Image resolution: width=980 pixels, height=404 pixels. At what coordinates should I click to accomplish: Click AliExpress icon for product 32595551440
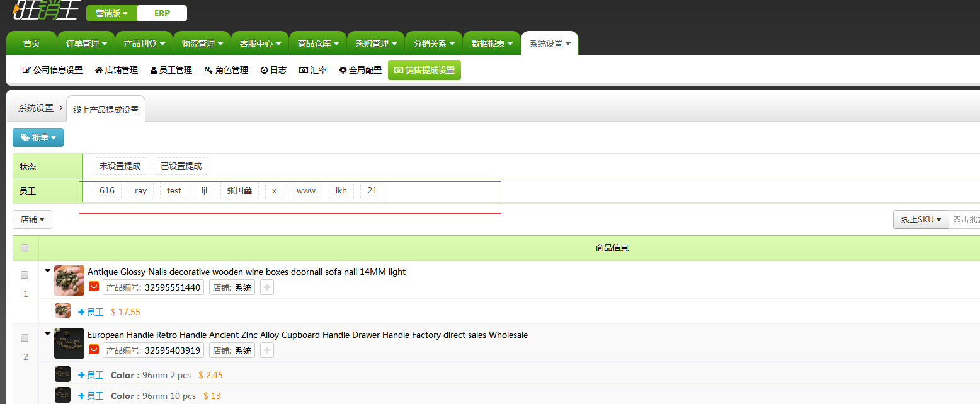pos(94,287)
